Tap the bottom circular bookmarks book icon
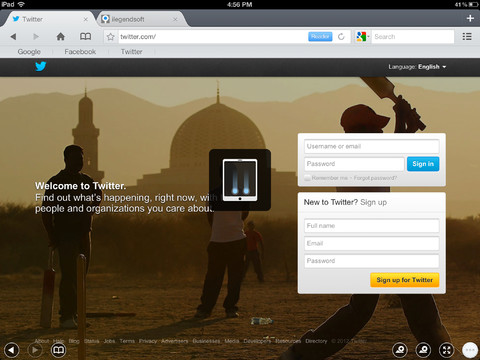The image size is (480, 360). tap(58, 350)
